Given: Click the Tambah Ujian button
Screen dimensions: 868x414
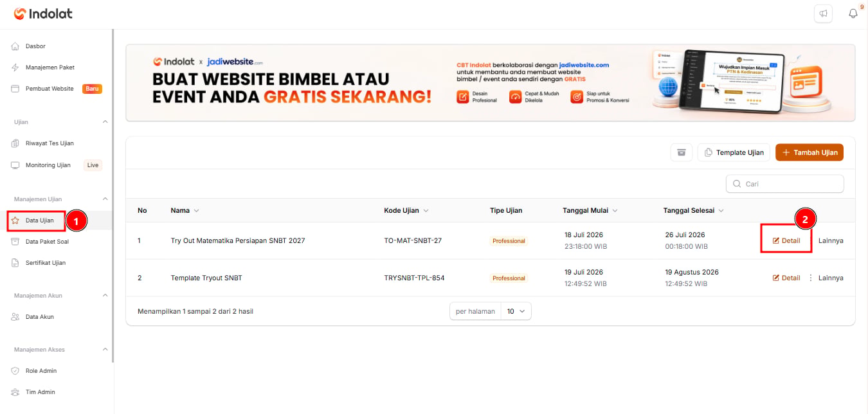Looking at the screenshot, I should coord(809,152).
